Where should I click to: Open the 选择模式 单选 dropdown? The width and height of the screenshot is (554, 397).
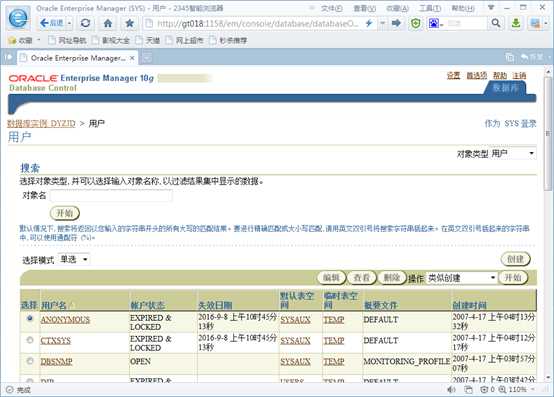pos(74,260)
